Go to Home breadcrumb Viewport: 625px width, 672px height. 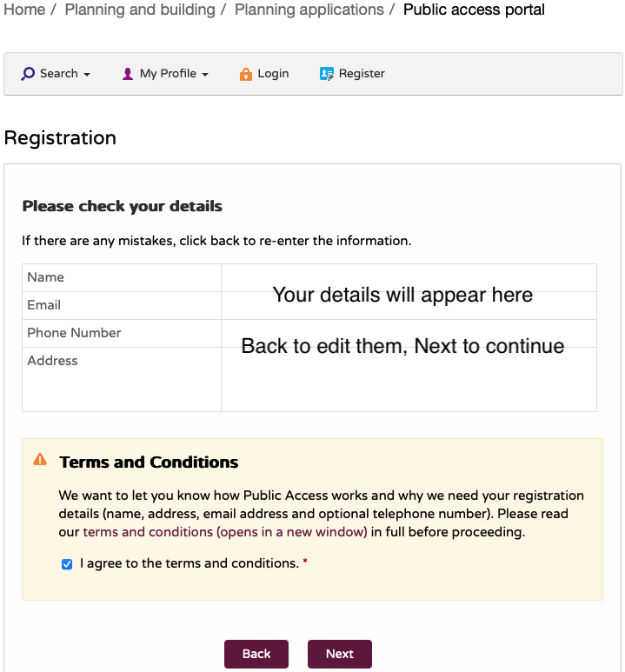pyautogui.click(x=24, y=10)
